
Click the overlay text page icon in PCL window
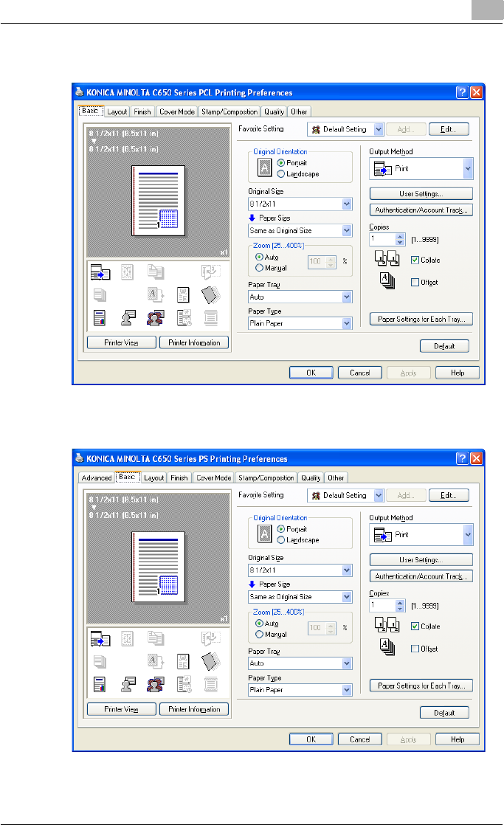click(183, 294)
